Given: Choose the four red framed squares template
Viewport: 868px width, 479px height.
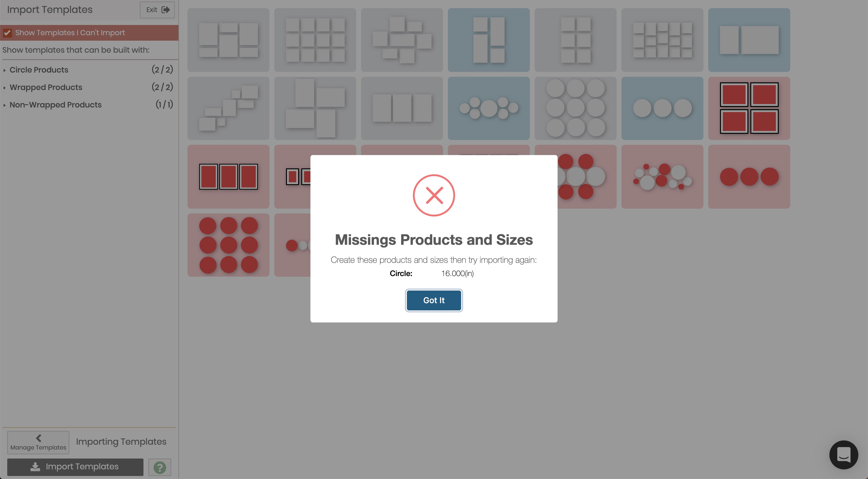Looking at the screenshot, I should 749,108.
